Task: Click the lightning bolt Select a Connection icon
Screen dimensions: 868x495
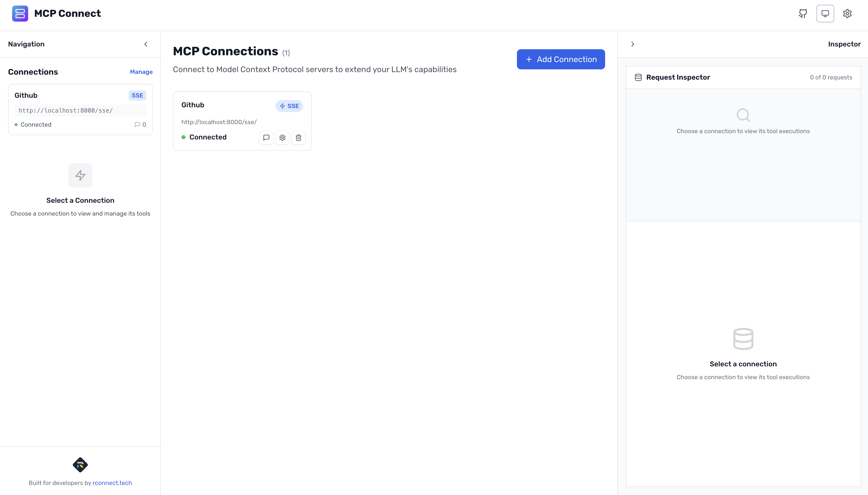Action: pyautogui.click(x=80, y=175)
